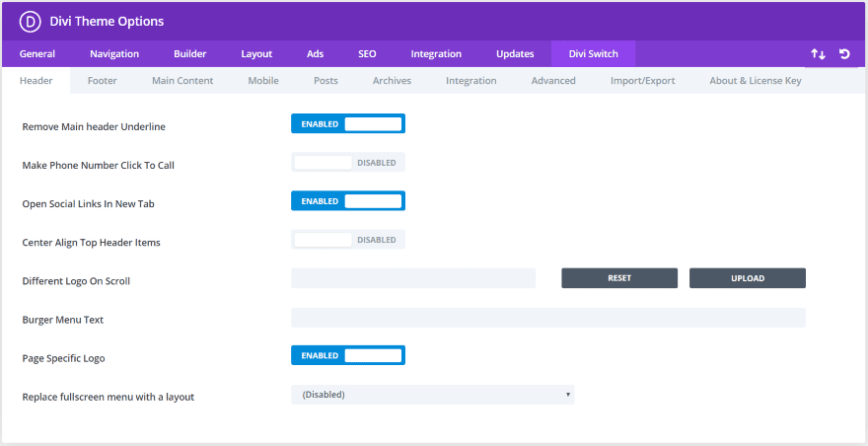
Task: Open the Advanced sub-tab
Action: (x=553, y=80)
